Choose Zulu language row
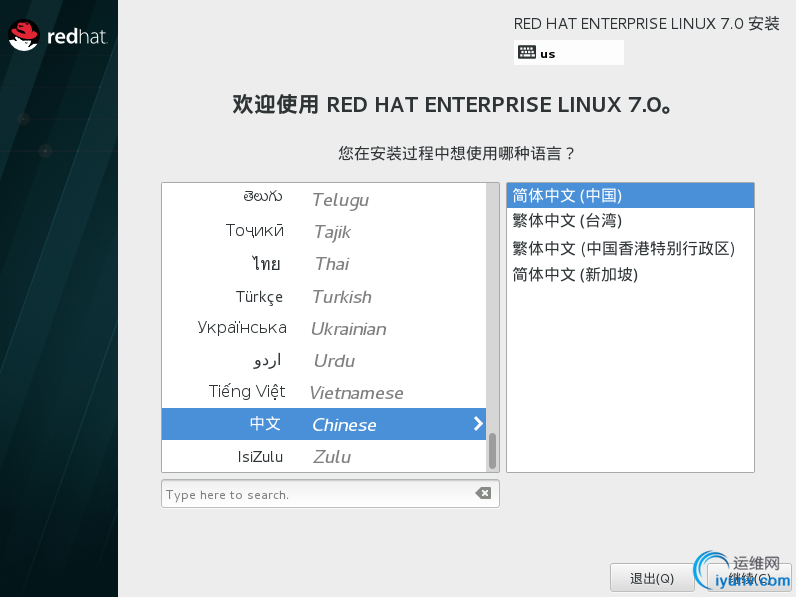Viewport: 796px width, 597px height. 324,456
